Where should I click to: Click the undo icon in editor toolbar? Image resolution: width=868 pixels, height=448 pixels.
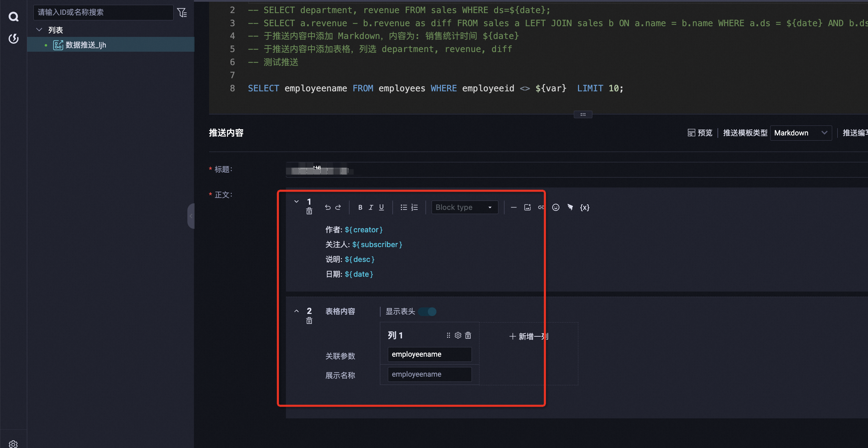(328, 207)
